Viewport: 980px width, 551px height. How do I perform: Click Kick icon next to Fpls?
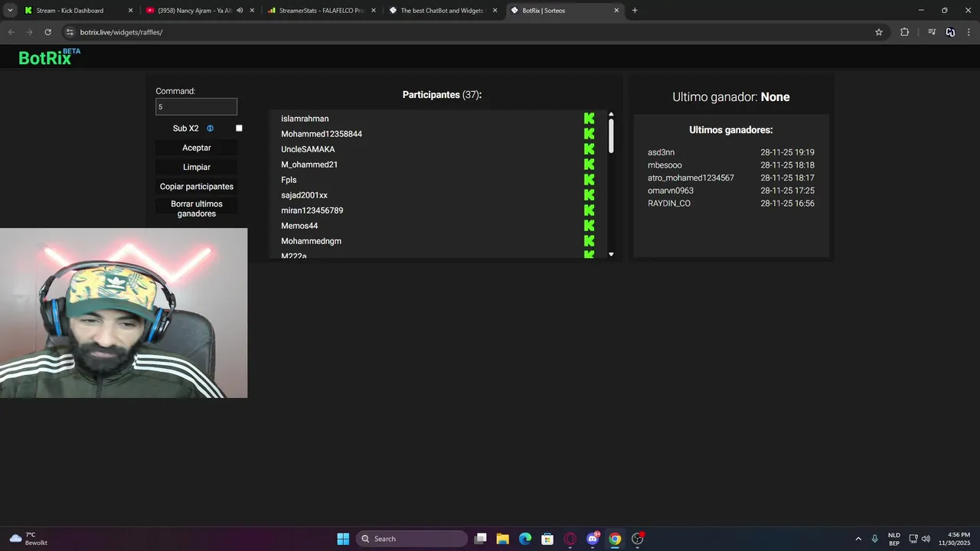[x=589, y=180]
